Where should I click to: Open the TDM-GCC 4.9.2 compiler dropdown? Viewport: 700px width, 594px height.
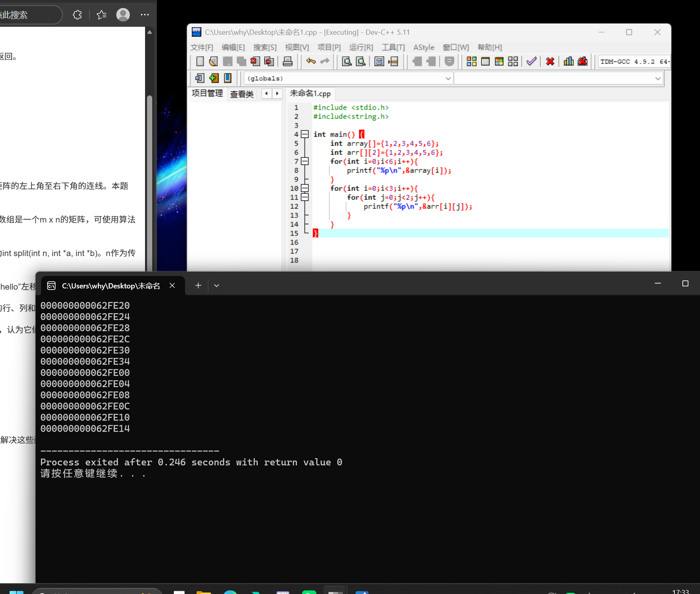(634, 62)
